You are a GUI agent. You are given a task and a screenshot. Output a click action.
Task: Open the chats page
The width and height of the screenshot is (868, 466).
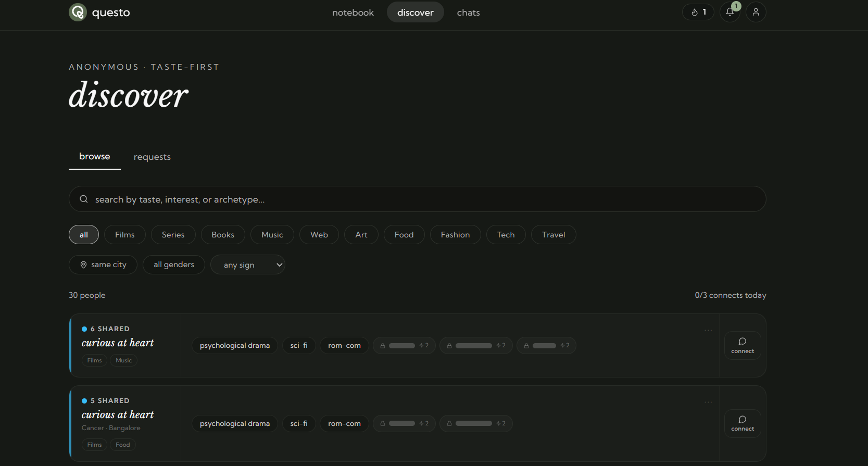pos(469,12)
